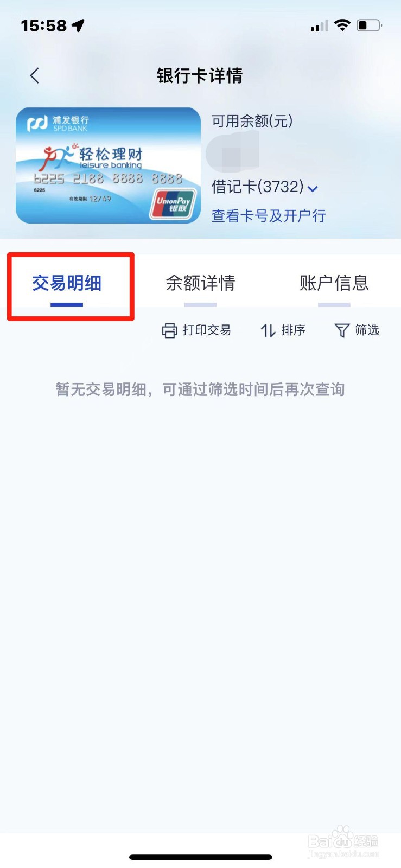Image resolution: width=401 pixels, height=868 pixels.
Task: Tap the Wi-Fi status icon
Action: tap(342, 25)
